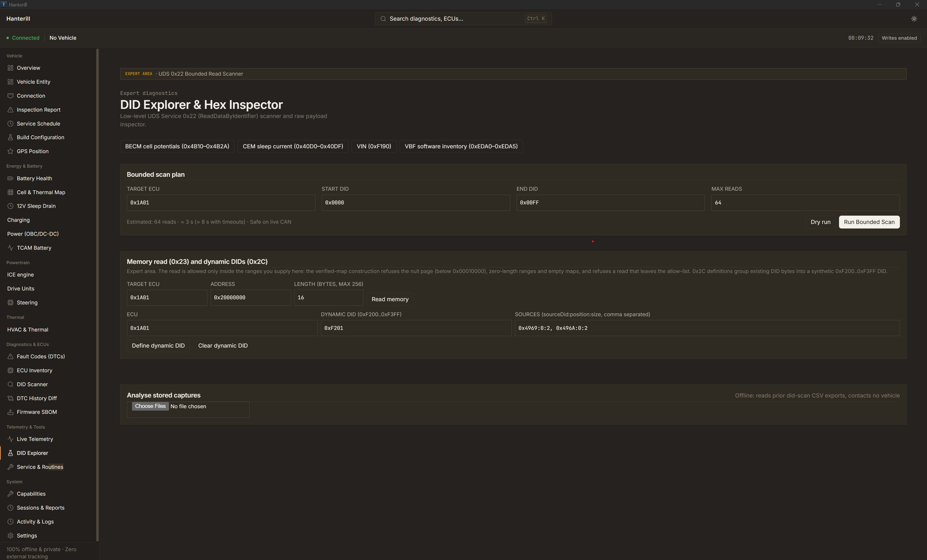
Task: Open the Power (OBC/DC-DC) page
Action: pyautogui.click(x=33, y=234)
